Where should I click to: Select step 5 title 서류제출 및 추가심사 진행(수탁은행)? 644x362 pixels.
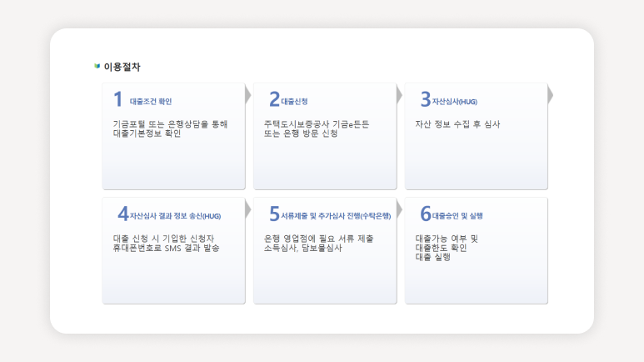tap(336, 215)
